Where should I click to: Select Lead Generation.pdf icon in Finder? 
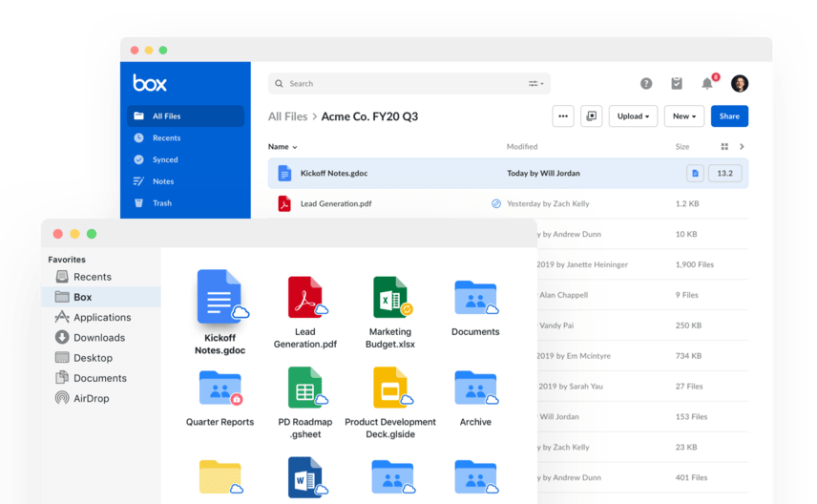pos(306,297)
